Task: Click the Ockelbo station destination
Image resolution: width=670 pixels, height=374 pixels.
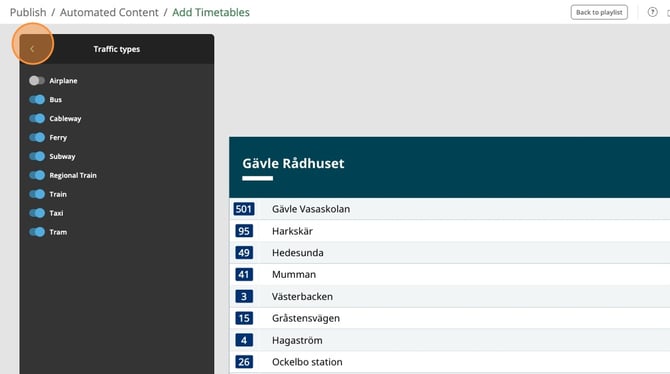Action: [307, 362]
